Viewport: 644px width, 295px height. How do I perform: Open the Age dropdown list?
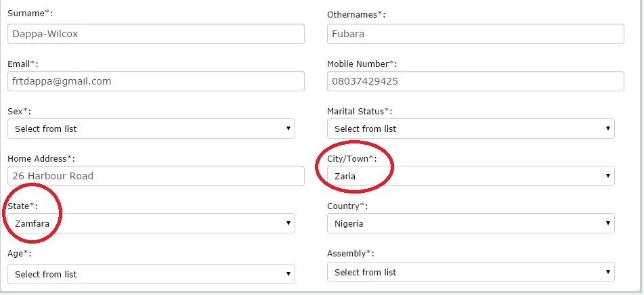[x=151, y=274]
